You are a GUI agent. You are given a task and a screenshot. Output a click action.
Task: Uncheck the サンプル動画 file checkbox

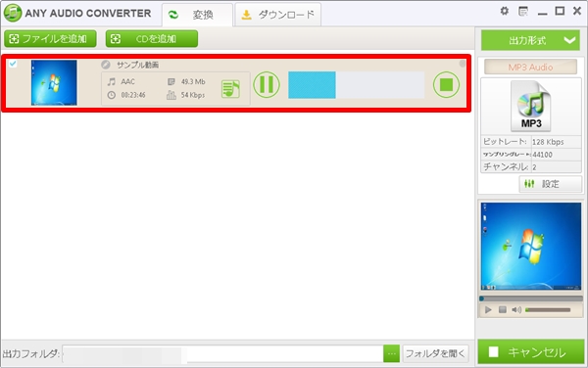(x=13, y=64)
